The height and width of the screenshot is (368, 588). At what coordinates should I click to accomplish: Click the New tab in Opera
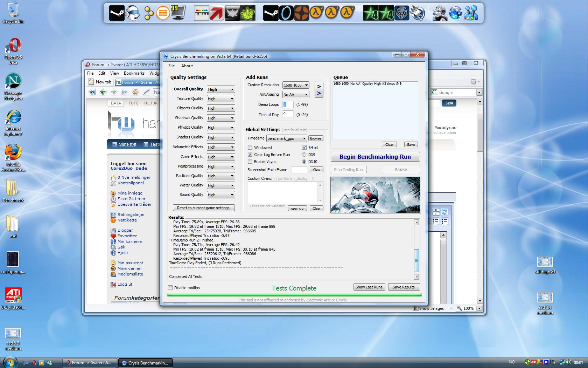(x=100, y=82)
